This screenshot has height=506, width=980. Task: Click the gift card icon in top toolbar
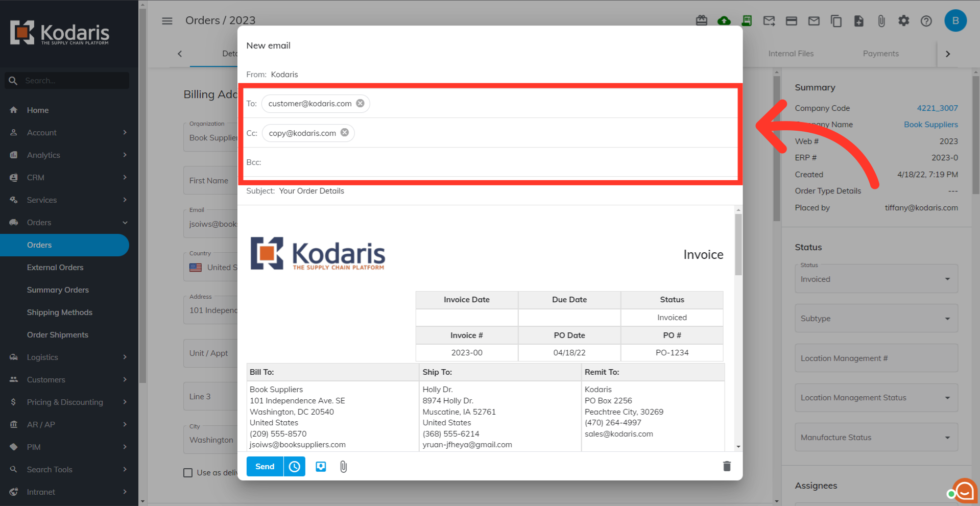(702, 21)
